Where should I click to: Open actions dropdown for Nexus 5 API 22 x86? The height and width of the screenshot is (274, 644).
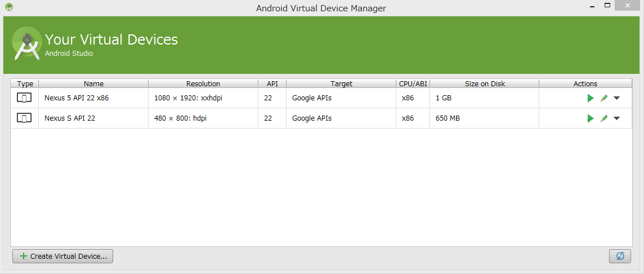[616, 98]
